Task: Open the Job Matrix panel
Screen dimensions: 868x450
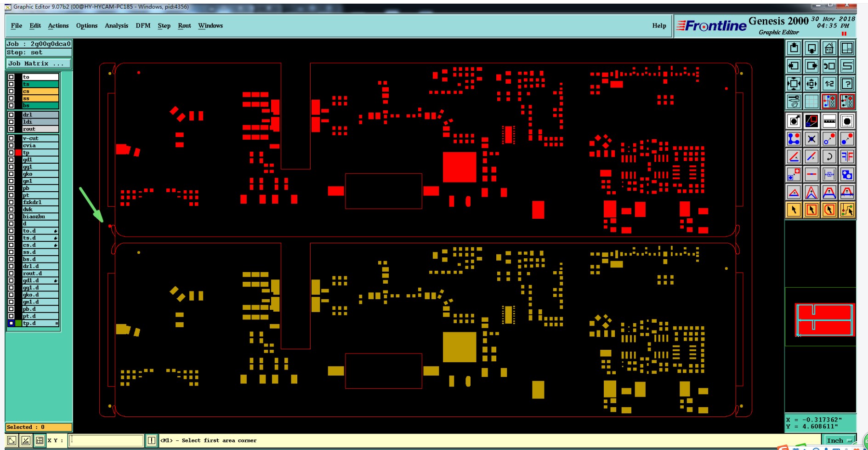Action: (39, 63)
